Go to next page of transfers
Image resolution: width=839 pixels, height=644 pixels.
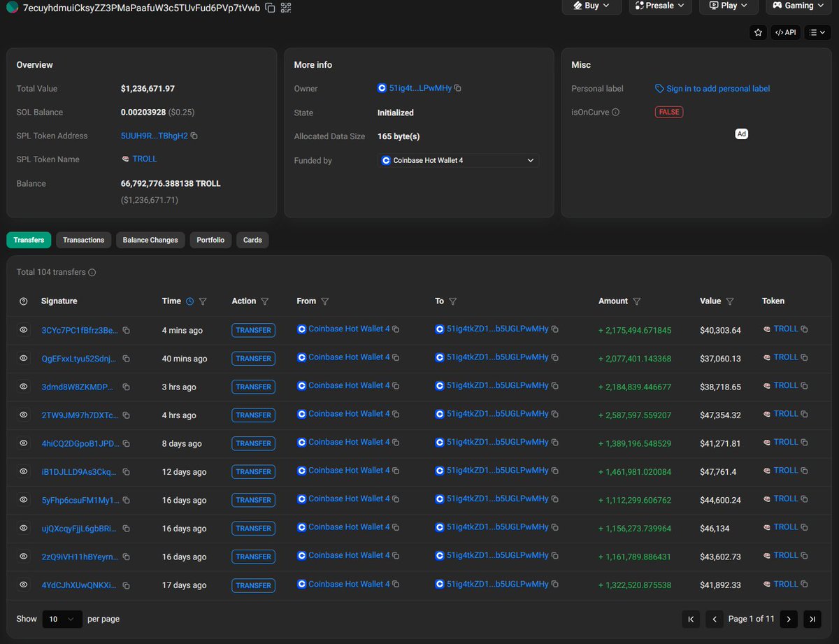click(789, 619)
